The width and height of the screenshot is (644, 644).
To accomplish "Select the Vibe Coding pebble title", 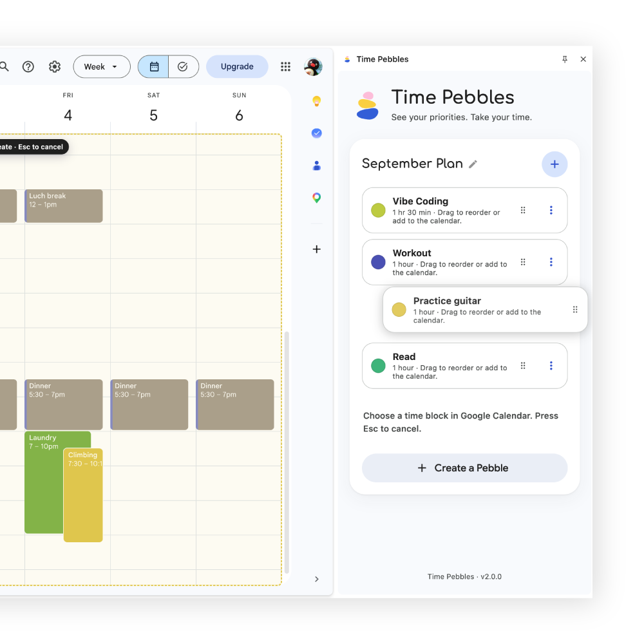I will coord(420,201).
